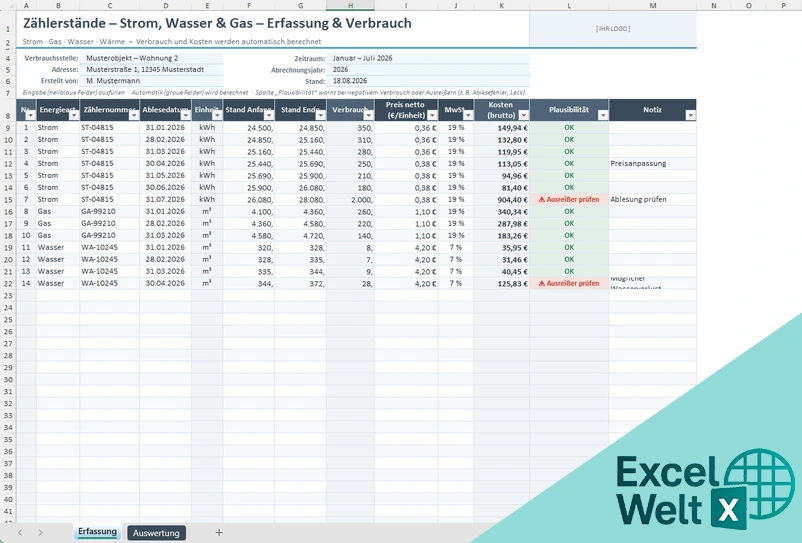Viewport: 802px width, 543px height.
Task: Select the Erfassung sheet tab
Action: 97,532
